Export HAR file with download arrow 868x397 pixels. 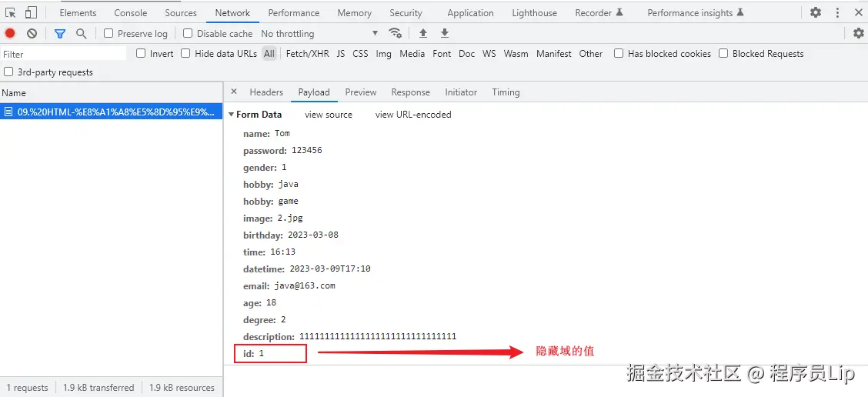coord(445,33)
